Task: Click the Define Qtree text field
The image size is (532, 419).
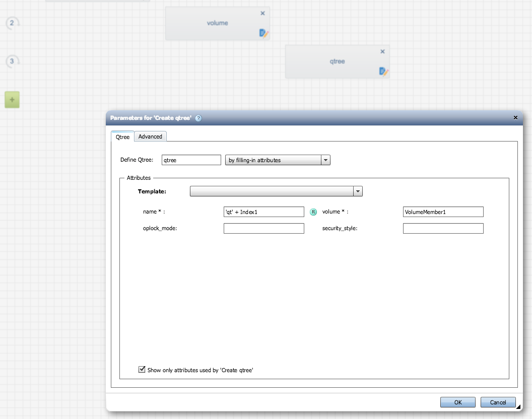Action: coord(191,160)
